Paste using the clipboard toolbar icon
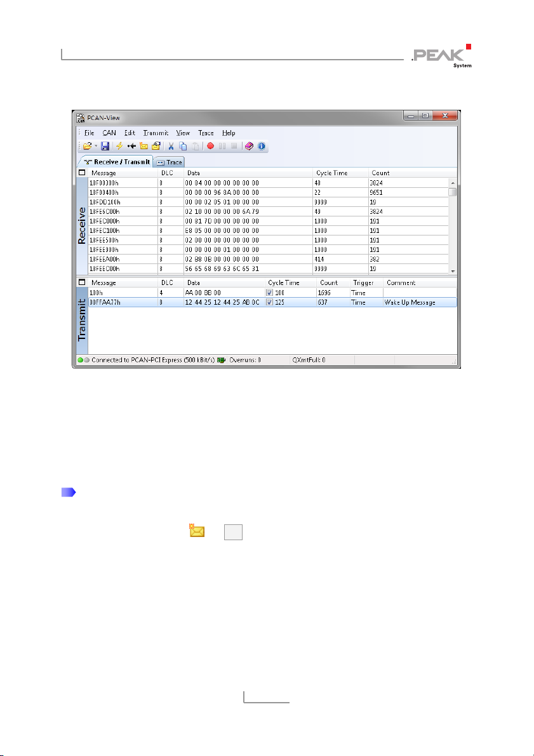 click(x=195, y=146)
